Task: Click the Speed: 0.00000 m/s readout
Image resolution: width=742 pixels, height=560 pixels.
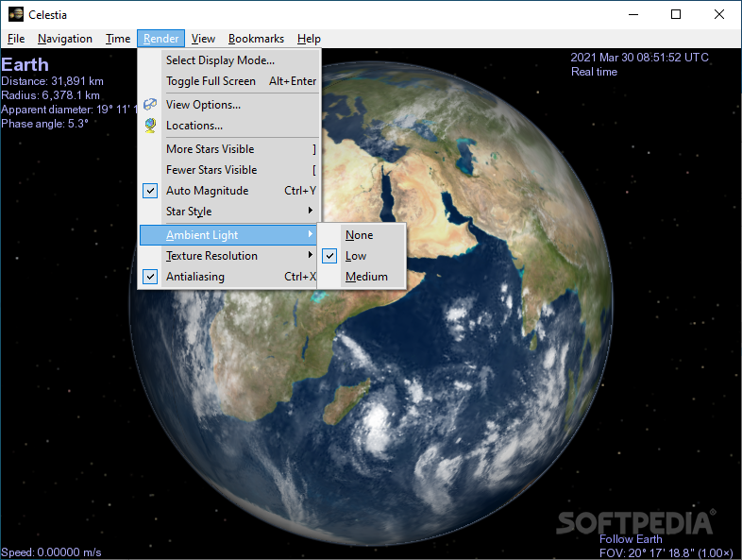Action: point(51,552)
